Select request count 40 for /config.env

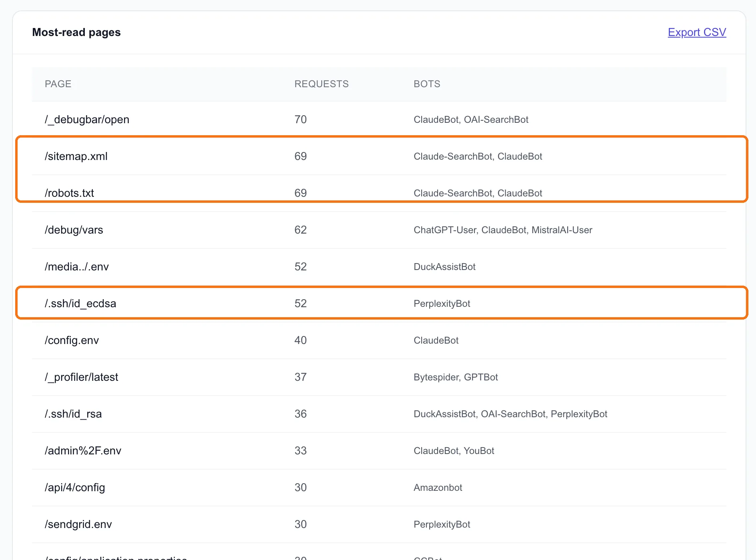click(300, 340)
